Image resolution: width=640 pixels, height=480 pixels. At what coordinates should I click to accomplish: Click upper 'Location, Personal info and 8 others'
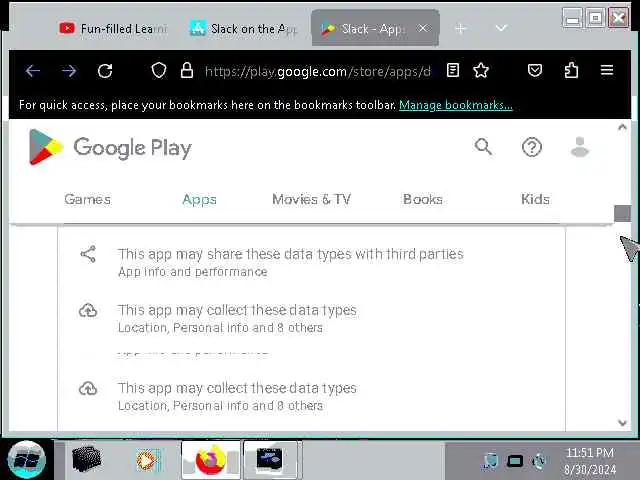pos(220,328)
